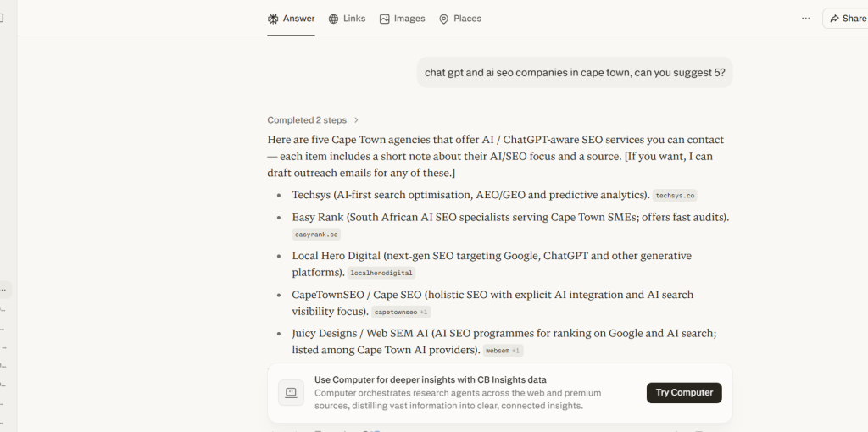Open the Images tab
868x432 pixels.
403,19
